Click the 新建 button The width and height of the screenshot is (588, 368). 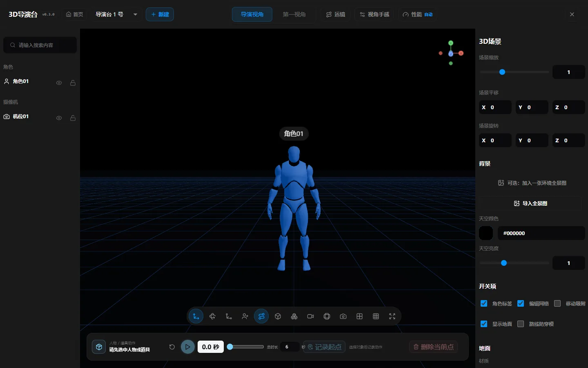tap(160, 14)
